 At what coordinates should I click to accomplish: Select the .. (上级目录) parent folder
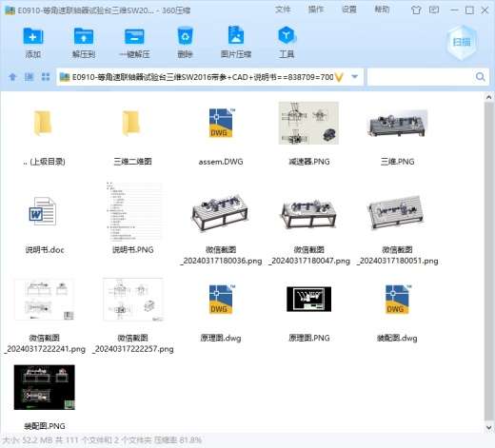coord(43,123)
